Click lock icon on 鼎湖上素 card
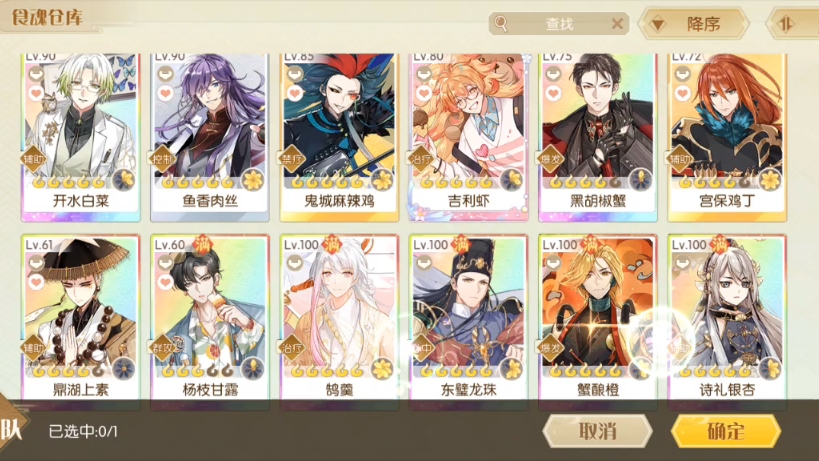This screenshot has height=461, width=819. (36, 263)
